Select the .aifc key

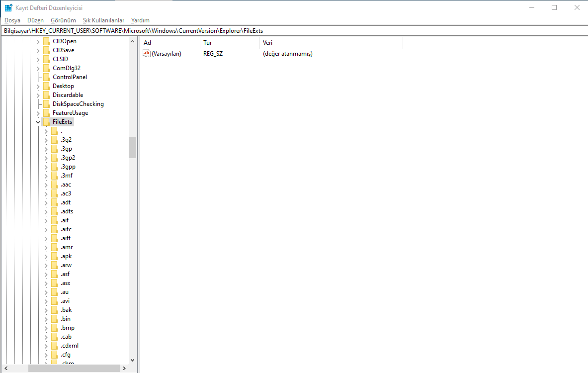pyautogui.click(x=67, y=229)
